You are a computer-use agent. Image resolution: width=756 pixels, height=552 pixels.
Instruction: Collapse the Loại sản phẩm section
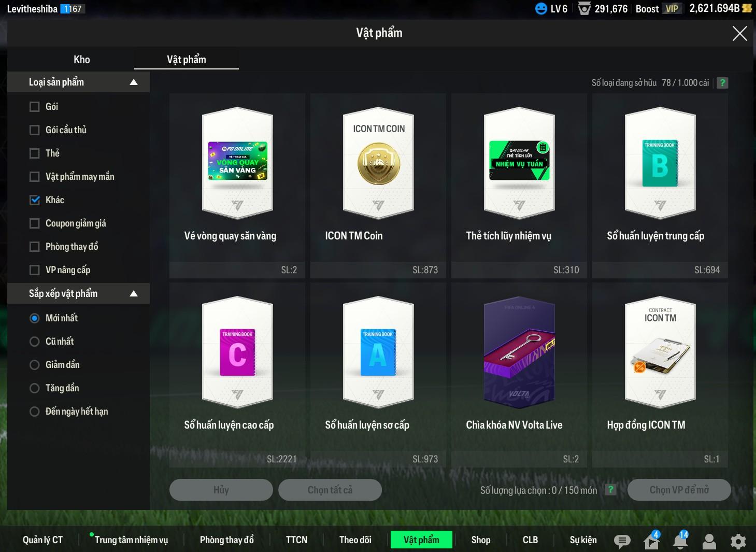(134, 82)
